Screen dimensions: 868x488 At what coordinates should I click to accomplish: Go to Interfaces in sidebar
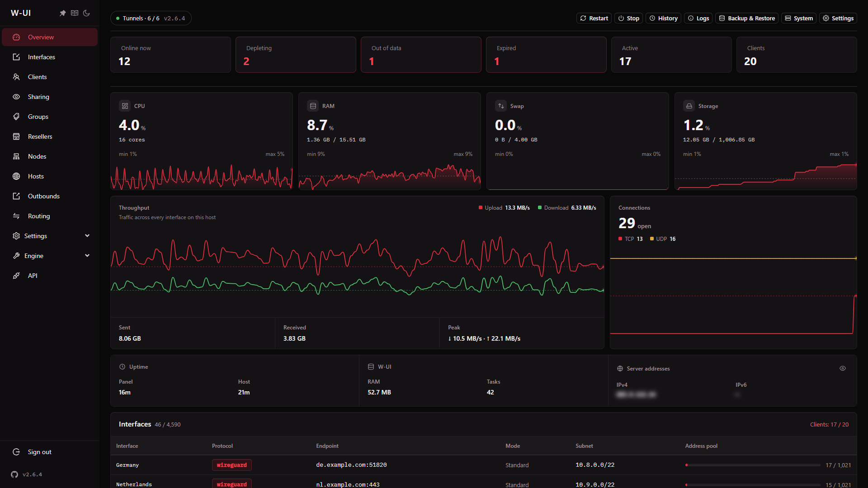coord(50,57)
